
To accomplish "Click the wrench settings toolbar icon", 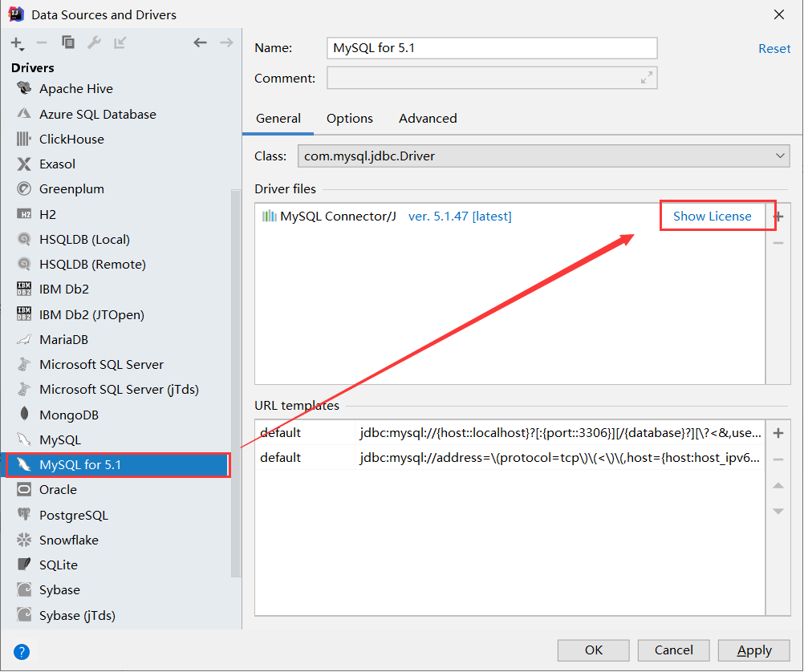I will click(x=94, y=43).
